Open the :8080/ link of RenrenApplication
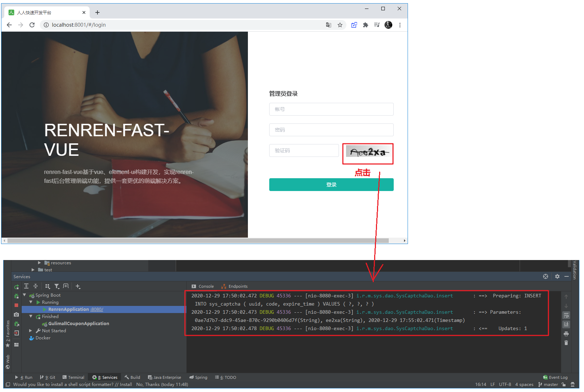 coord(97,309)
